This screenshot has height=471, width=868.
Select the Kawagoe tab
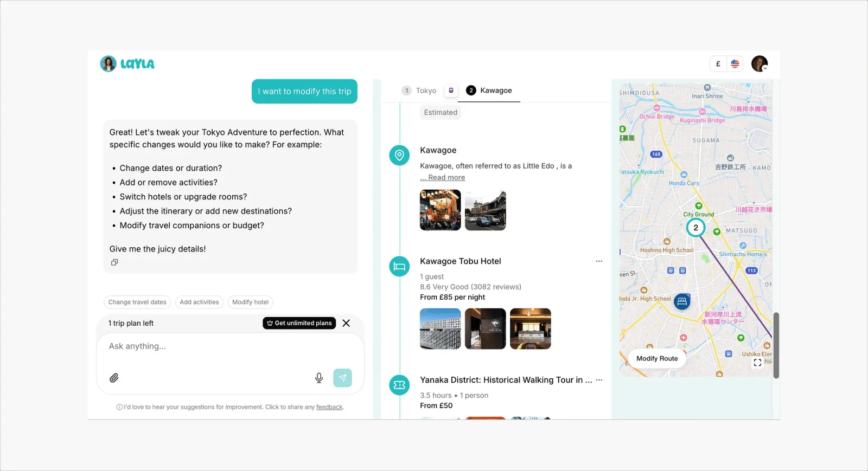pos(489,91)
